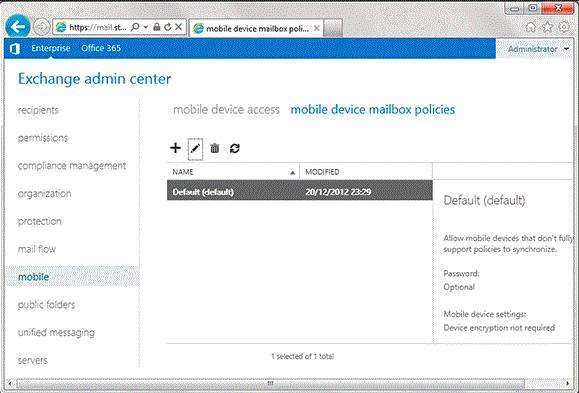Click the browser back arrow button
The height and width of the screenshot is (393, 579).
coord(17,26)
